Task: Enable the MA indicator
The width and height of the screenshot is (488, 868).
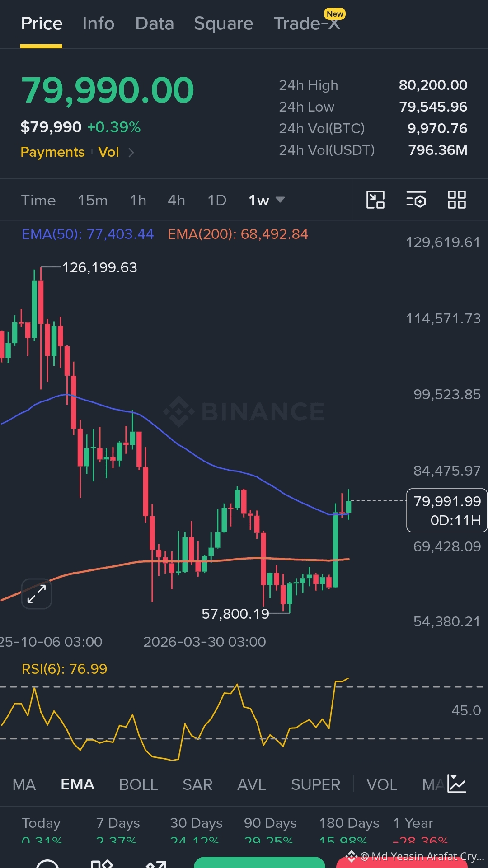Action: tap(24, 784)
